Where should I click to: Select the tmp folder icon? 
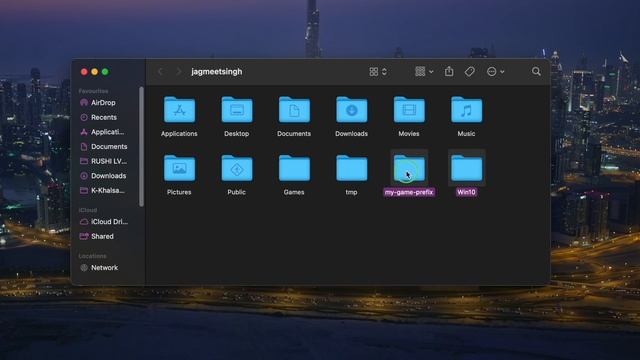(x=351, y=168)
